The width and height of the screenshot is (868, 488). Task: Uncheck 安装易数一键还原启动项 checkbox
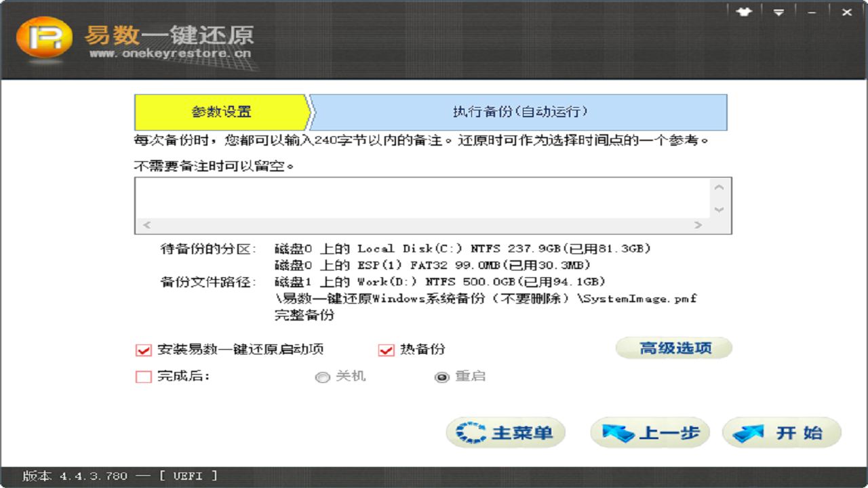click(x=143, y=350)
